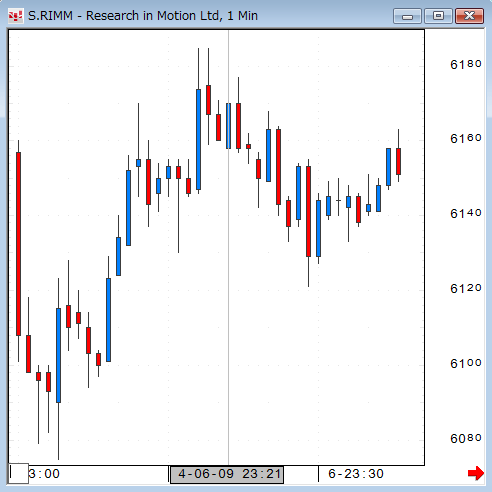The width and height of the screenshot is (492, 492).
Task: Select the 6120 price level label
Action: click(x=466, y=288)
